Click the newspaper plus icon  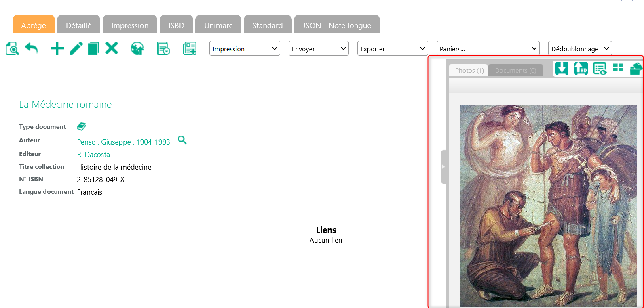pos(190,48)
